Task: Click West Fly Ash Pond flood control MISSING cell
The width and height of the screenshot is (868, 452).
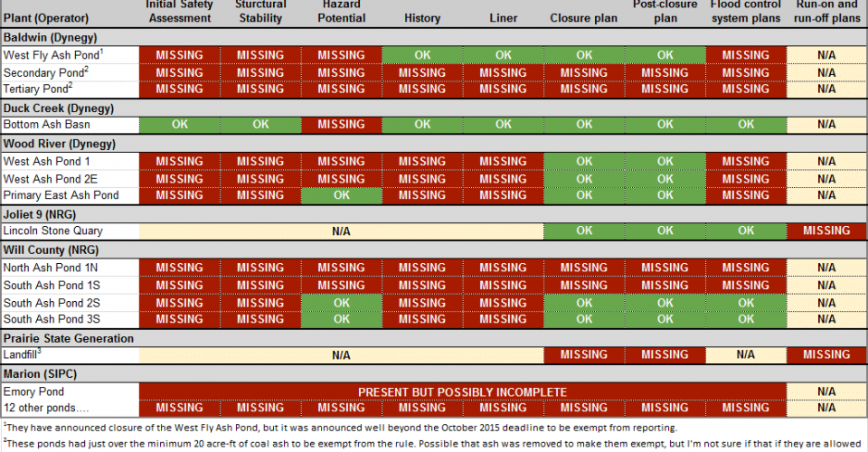Action: coord(746,55)
